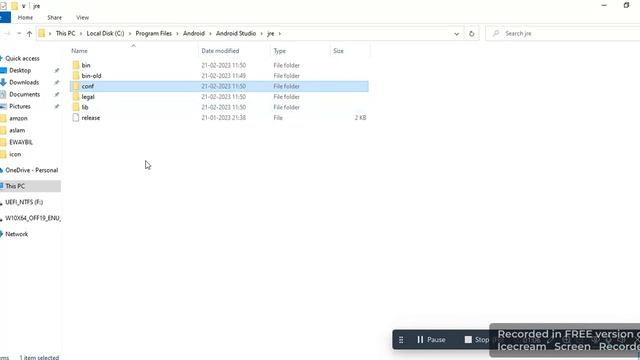This screenshot has width=640, height=360.
Task: Click the Desktop icon in Quick access
Action: [x=3, y=70]
